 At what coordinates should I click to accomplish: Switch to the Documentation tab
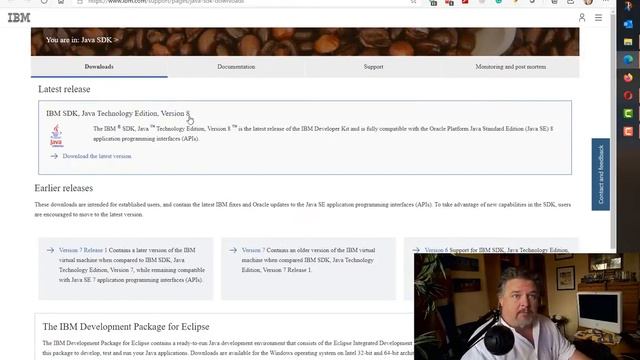click(236, 67)
